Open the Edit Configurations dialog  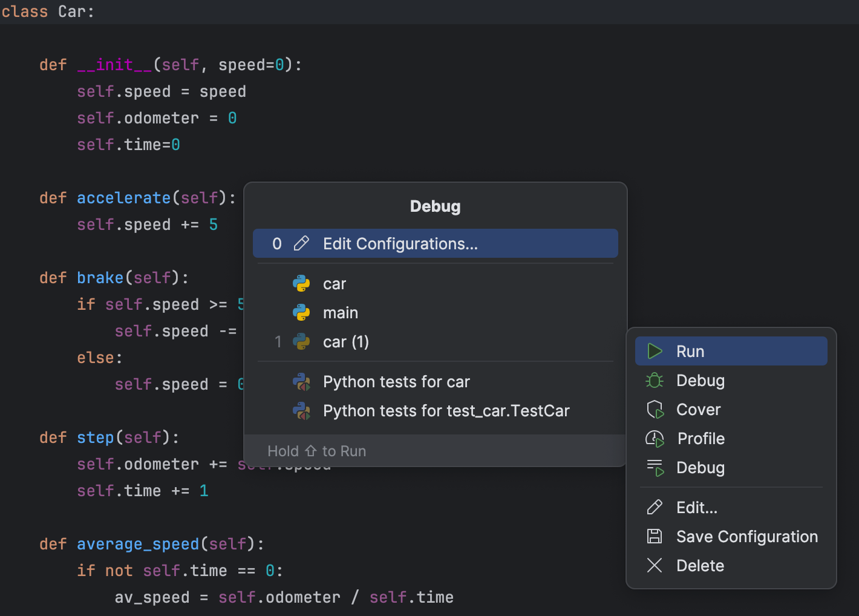[400, 243]
